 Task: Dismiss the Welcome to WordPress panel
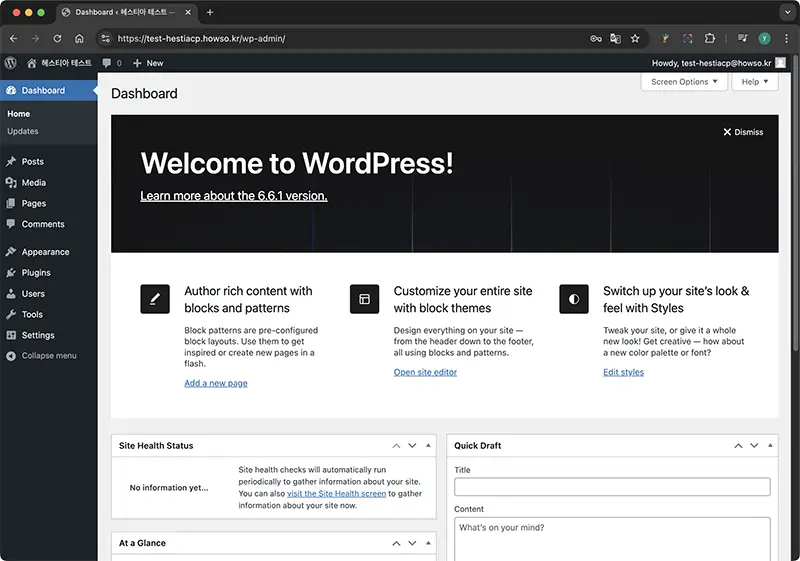743,132
